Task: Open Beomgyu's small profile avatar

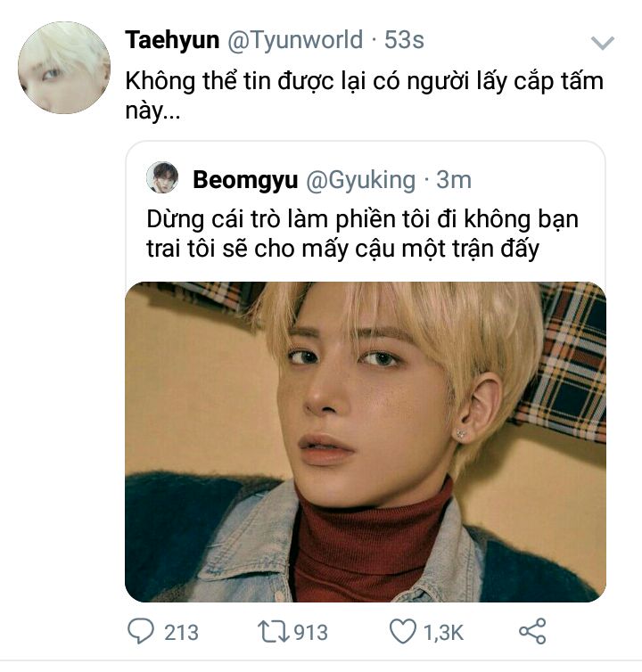Action: click(162, 177)
